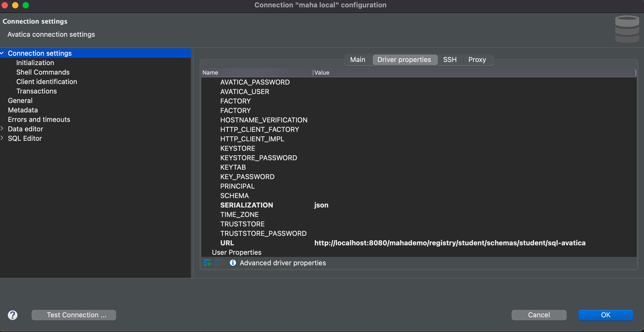Open the SSH tab
This screenshot has width=644, height=332.
click(450, 60)
